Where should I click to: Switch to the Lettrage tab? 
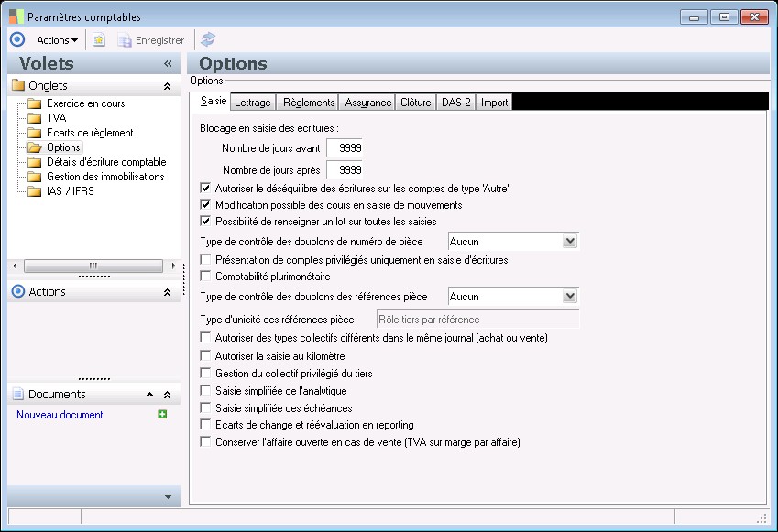pyautogui.click(x=252, y=103)
